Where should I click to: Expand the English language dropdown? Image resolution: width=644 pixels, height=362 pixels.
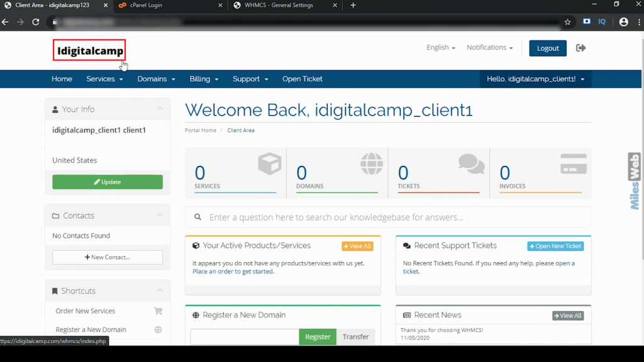tap(440, 48)
